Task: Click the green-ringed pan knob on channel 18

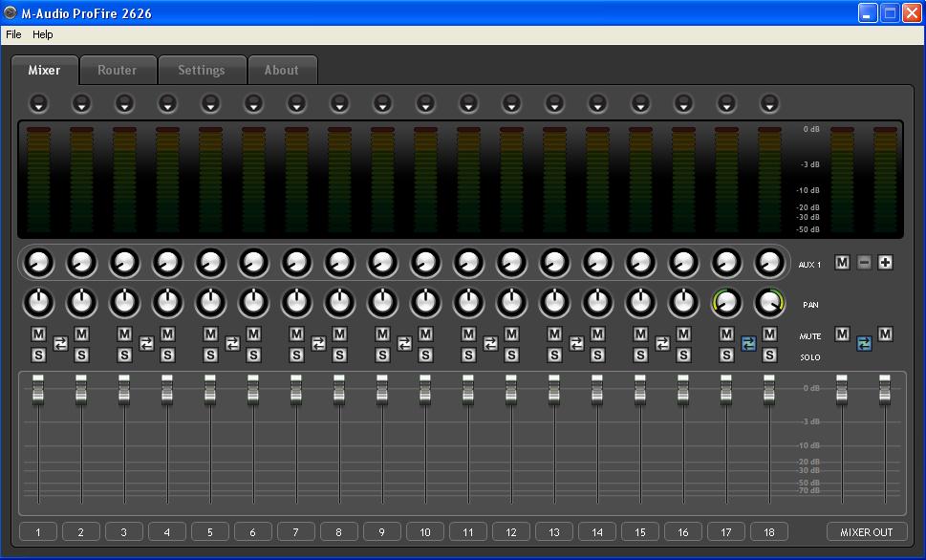Action: pyautogui.click(x=769, y=303)
